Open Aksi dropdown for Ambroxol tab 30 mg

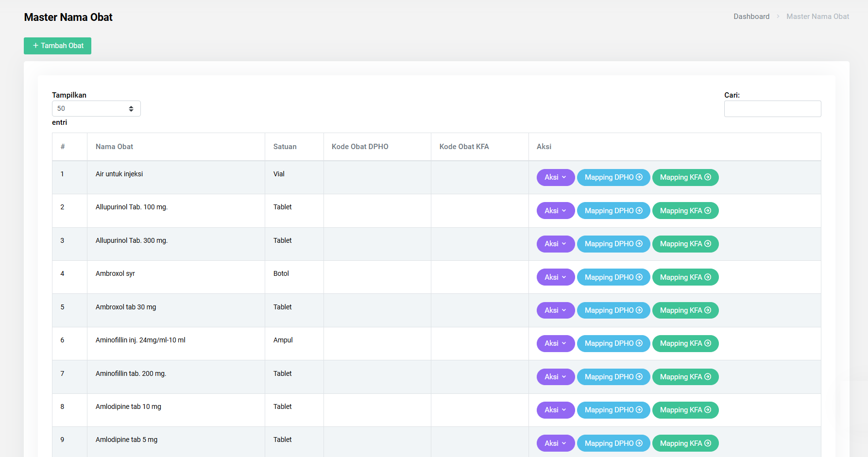[x=556, y=310]
